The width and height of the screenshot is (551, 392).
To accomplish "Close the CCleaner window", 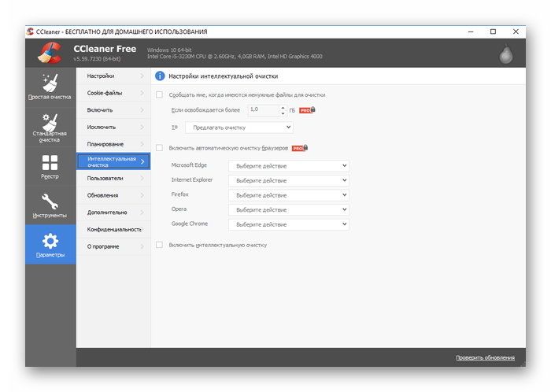I will point(516,31).
